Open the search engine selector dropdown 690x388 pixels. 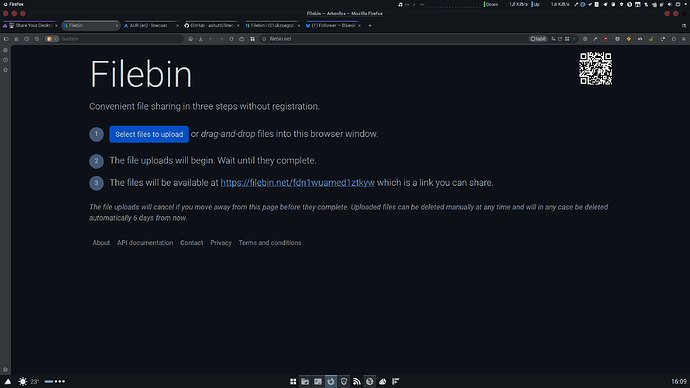click(x=52, y=39)
